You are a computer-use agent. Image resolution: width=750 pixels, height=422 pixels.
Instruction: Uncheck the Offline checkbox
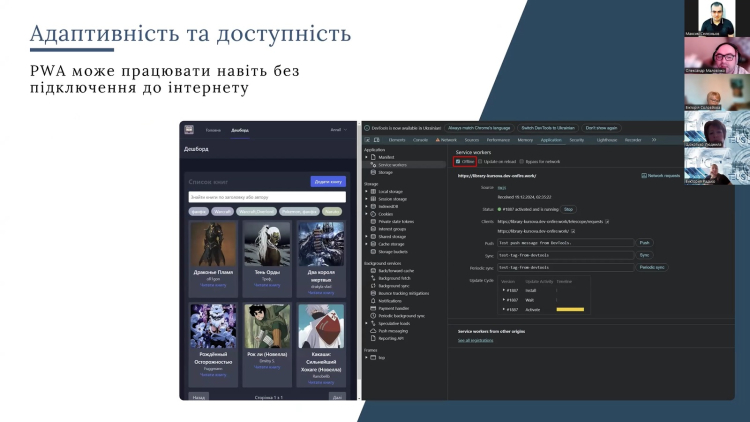pyautogui.click(x=459, y=161)
